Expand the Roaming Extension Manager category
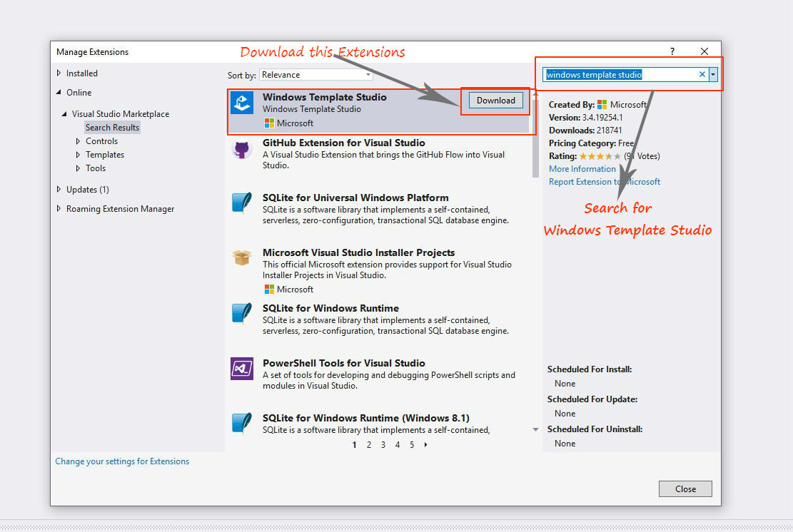 (x=59, y=209)
